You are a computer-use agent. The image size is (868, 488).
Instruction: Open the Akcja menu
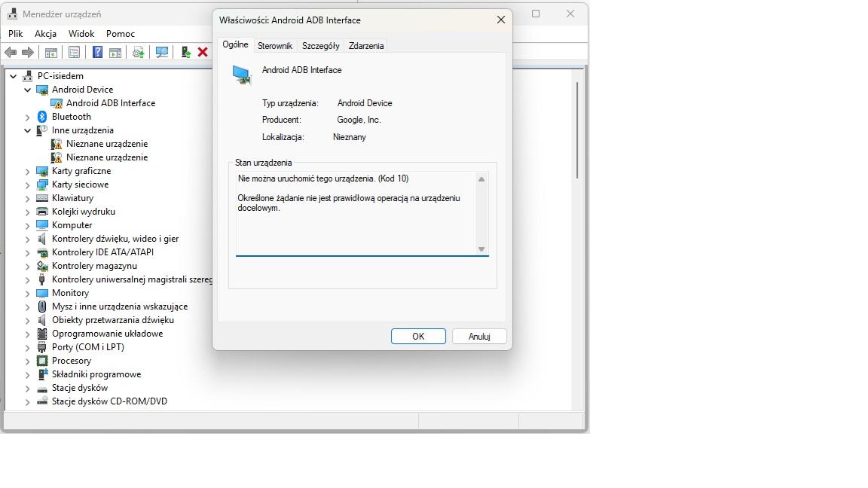(x=45, y=34)
